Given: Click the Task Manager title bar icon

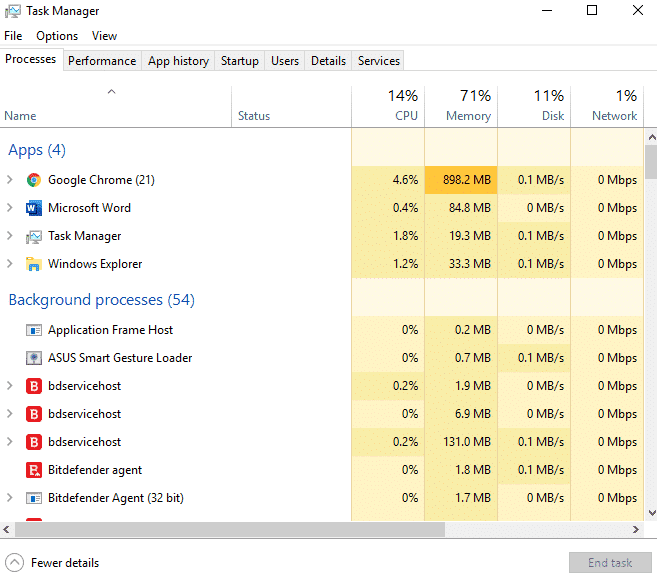Looking at the screenshot, I should click(13, 11).
